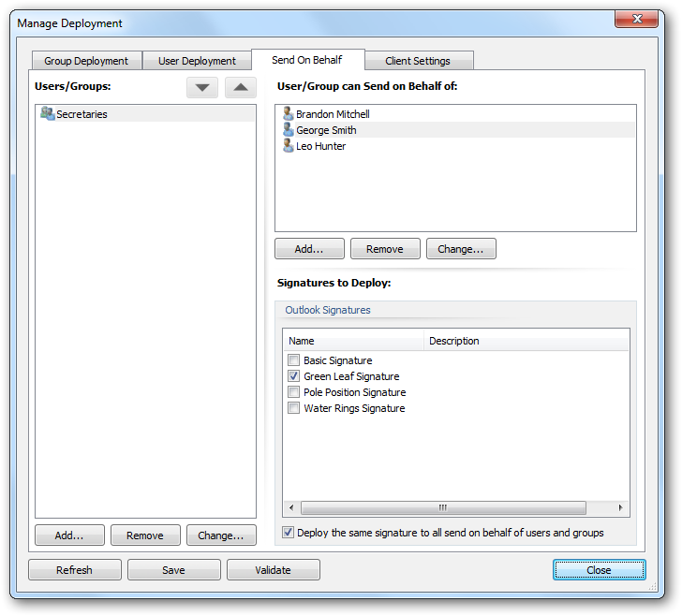Check the Basic Signature checkbox
Screen dimensions: 682x616
click(293, 359)
